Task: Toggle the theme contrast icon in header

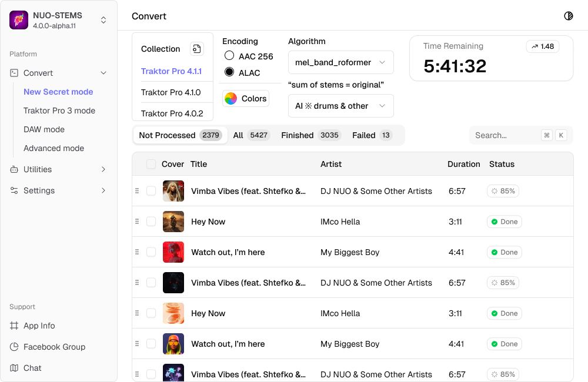Action: tap(568, 16)
